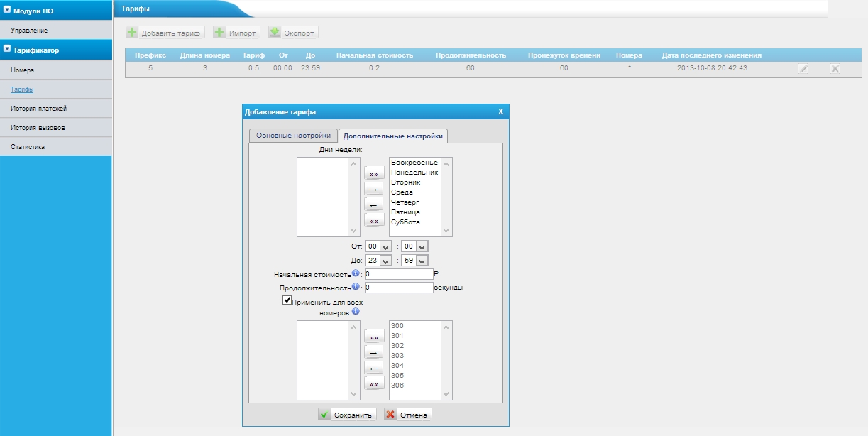Click the delete icon in tariff row
This screenshot has height=436, width=868.
point(835,69)
